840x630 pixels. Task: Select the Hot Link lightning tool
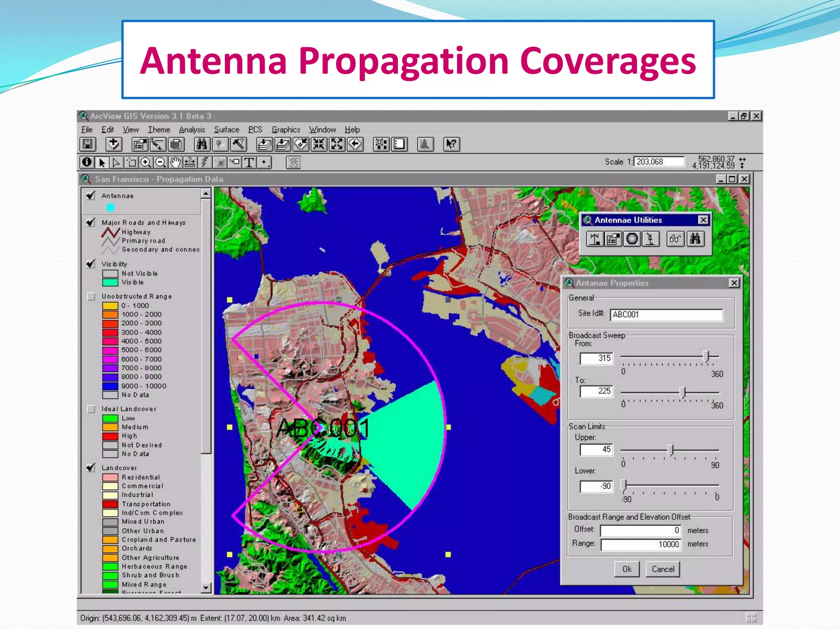pyautogui.click(x=205, y=162)
